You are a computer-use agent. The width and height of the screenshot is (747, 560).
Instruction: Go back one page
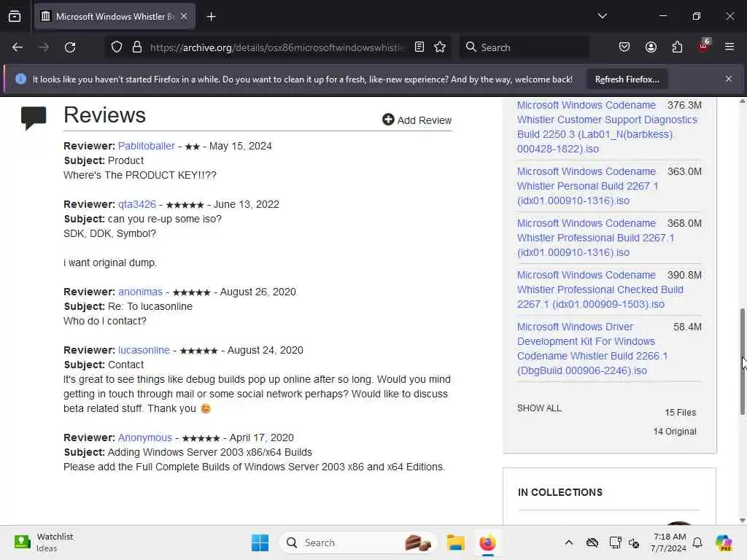tap(18, 47)
